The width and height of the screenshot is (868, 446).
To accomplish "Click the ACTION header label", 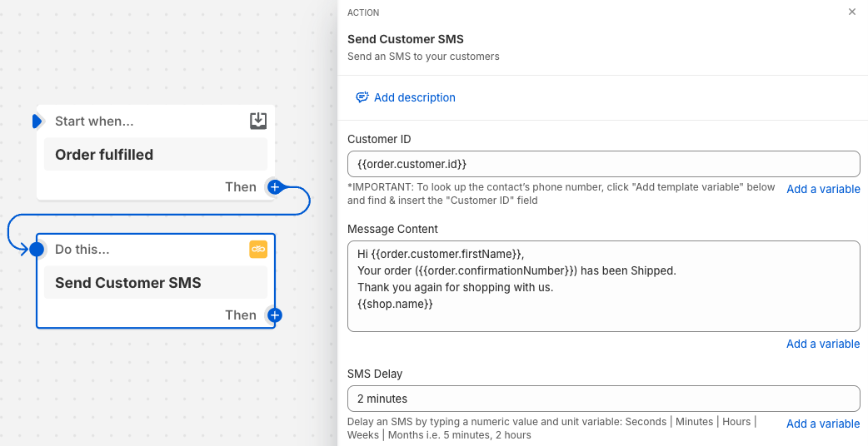I will (363, 12).
